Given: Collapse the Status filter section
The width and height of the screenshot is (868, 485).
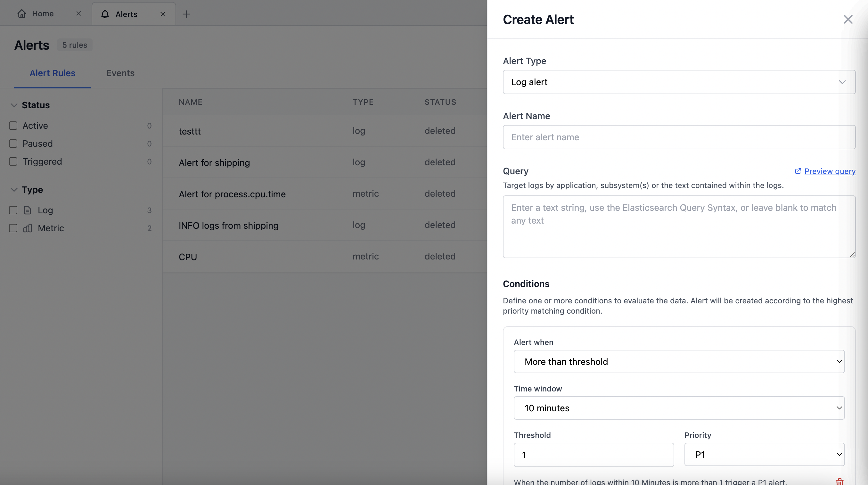Looking at the screenshot, I should (x=14, y=105).
